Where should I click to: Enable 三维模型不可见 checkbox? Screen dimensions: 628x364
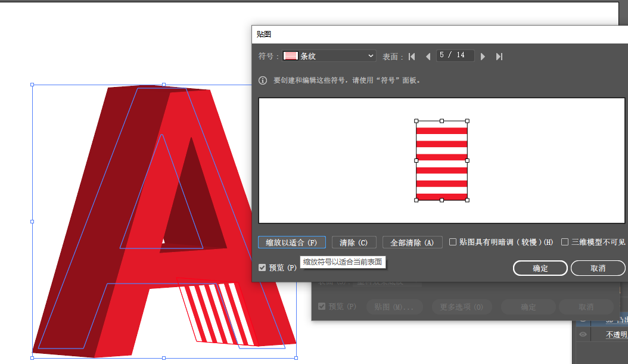pyautogui.click(x=565, y=242)
